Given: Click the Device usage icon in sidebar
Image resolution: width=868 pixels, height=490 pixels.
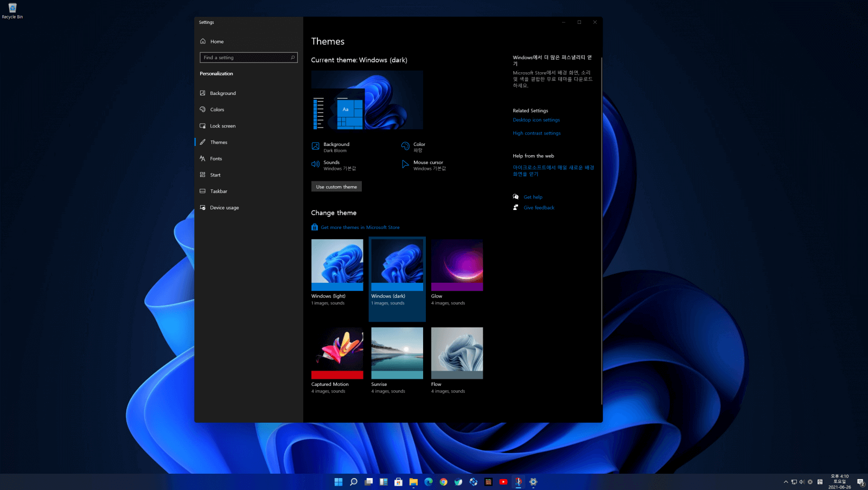Looking at the screenshot, I should 203,207.
